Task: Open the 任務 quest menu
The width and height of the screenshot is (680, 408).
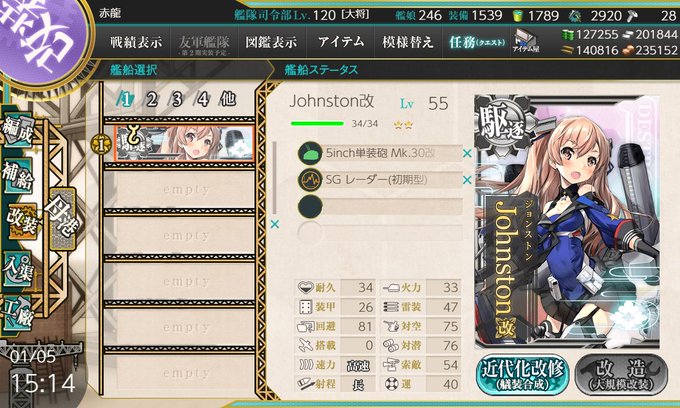Action: (476, 42)
